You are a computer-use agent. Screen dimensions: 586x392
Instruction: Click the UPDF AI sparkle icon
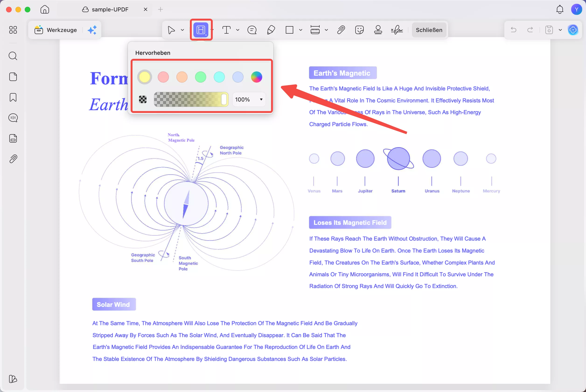pos(92,30)
